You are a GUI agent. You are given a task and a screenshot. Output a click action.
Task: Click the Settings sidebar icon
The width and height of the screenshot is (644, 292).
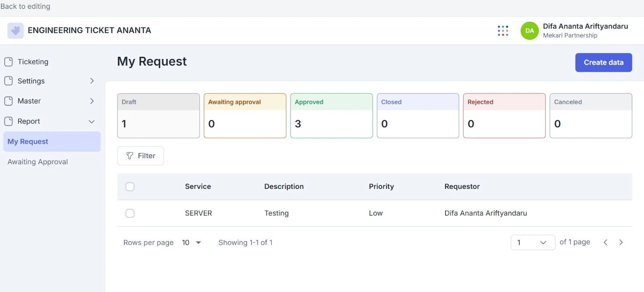click(x=8, y=81)
